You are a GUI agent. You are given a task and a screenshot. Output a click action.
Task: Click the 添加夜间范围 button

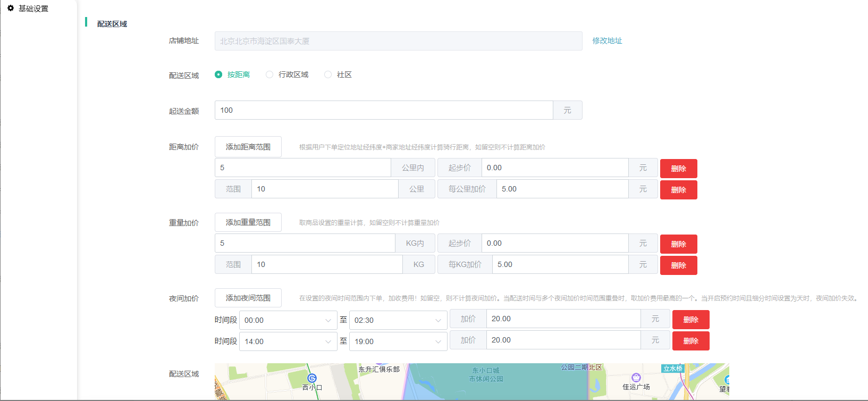point(248,298)
